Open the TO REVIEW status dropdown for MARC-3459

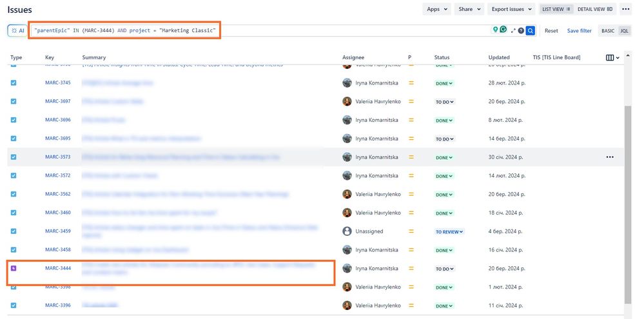coord(449,232)
